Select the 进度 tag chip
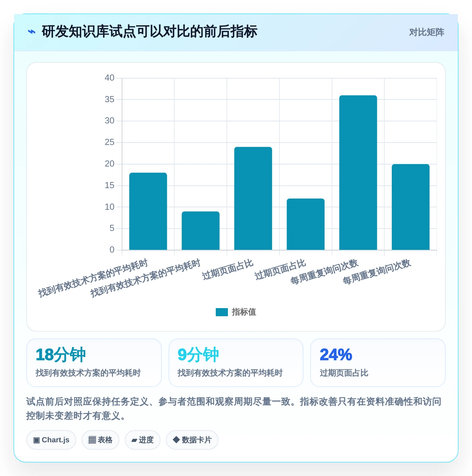472x476 pixels. click(143, 440)
